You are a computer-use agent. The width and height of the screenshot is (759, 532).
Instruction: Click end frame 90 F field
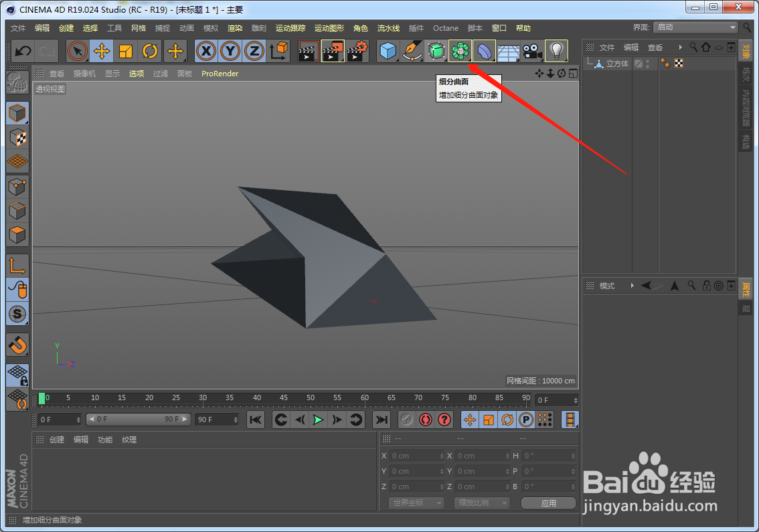pos(217,420)
